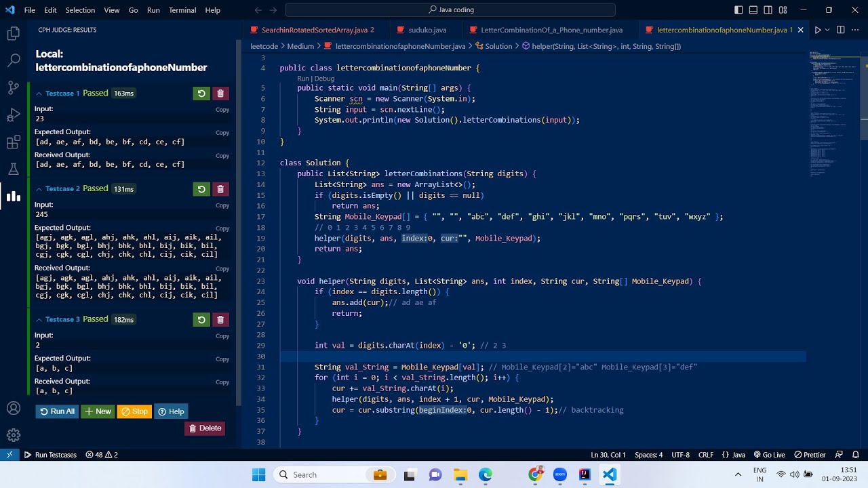Open the Testing flask view
This screenshot has width=868, height=488.
13,169
